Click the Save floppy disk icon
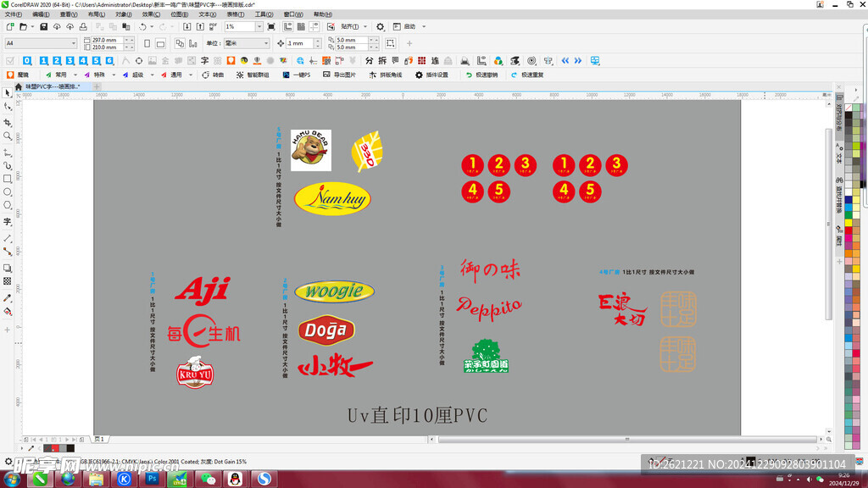 pyautogui.click(x=43, y=26)
